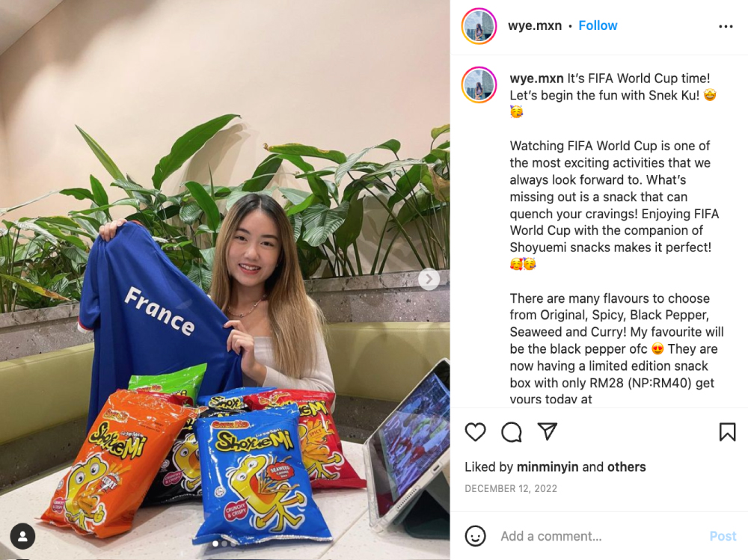The width and height of the screenshot is (748, 560).
Task: Share the post using the paper plane icon
Action: coord(548,431)
